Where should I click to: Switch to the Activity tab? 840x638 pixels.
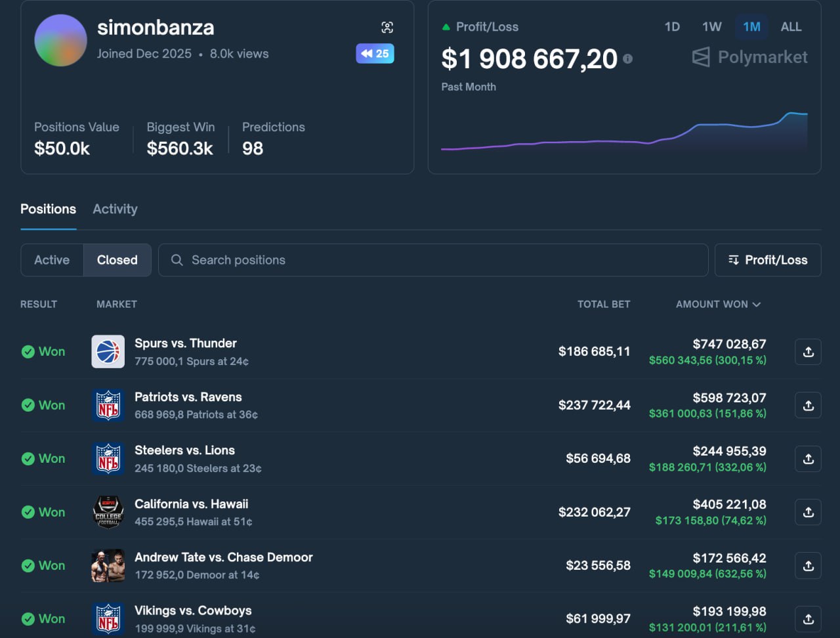point(115,209)
